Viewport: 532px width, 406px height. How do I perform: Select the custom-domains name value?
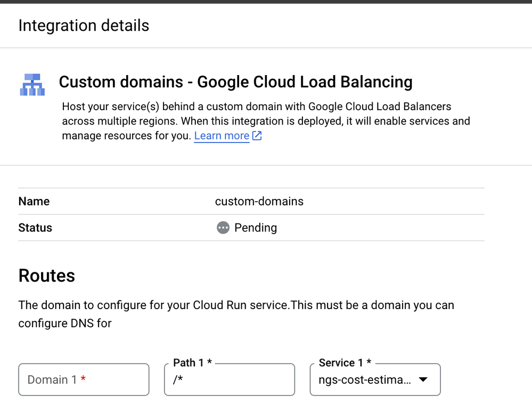(259, 201)
